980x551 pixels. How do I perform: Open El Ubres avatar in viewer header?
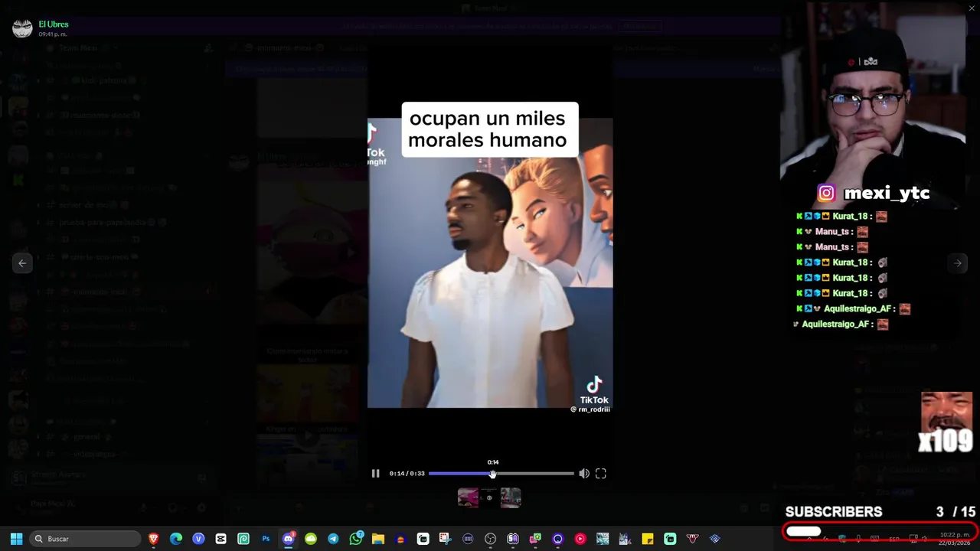point(22,28)
